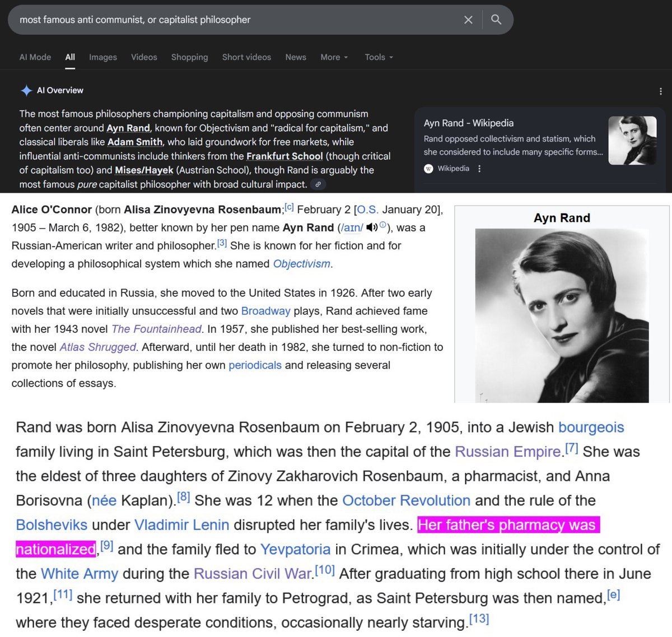Click the Broadway link

click(x=266, y=310)
